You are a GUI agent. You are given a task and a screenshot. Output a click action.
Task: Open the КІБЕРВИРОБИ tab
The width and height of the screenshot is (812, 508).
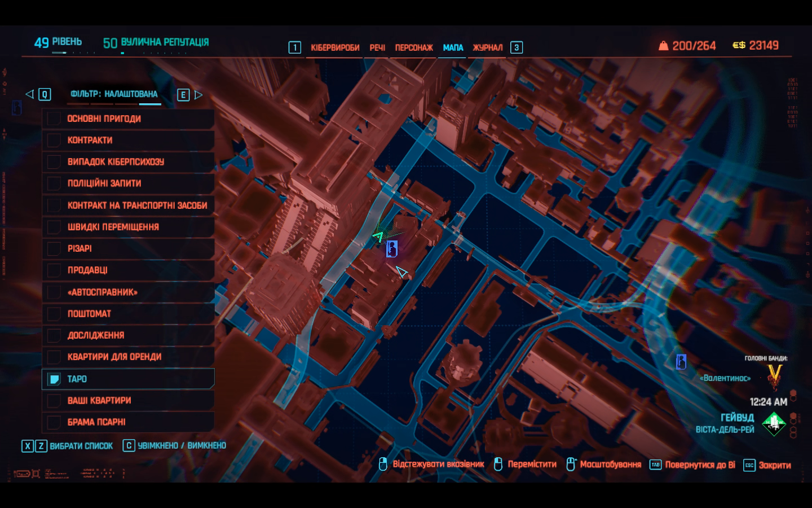[x=335, y=48]
